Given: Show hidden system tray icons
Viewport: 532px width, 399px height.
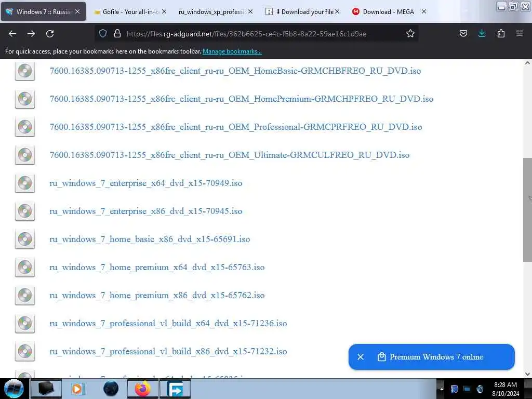Looking at the screenshot, I should point(442,389).
